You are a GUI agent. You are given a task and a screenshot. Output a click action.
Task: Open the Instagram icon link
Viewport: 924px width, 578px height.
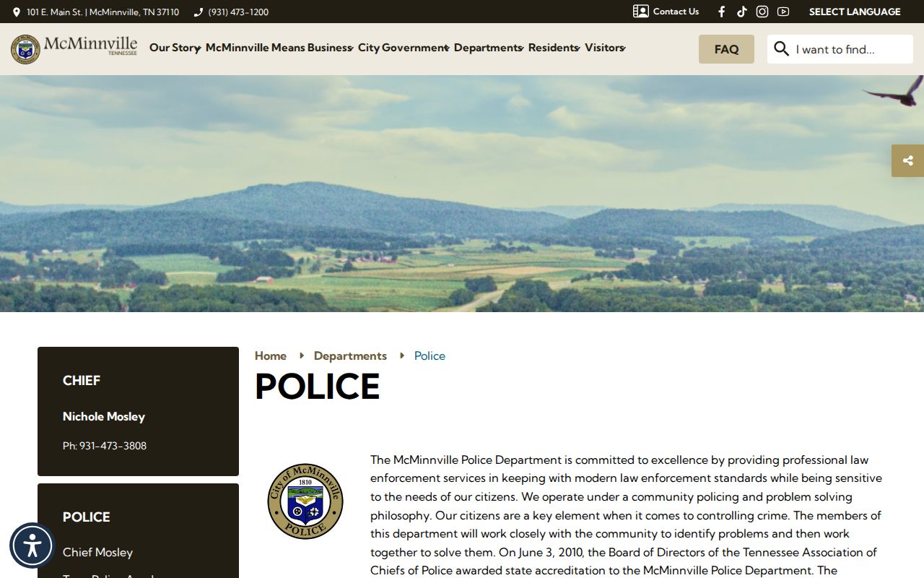(x=762, y=12)
